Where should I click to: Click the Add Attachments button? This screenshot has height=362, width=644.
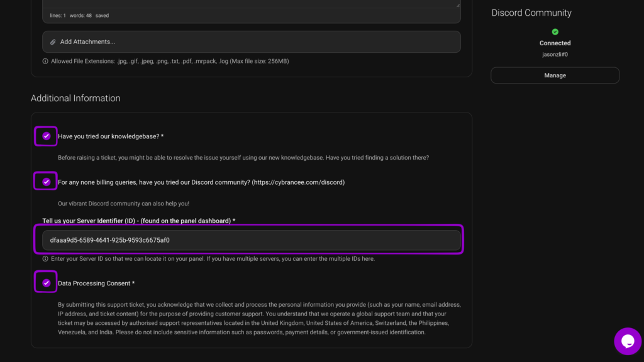tap(252, 41)
